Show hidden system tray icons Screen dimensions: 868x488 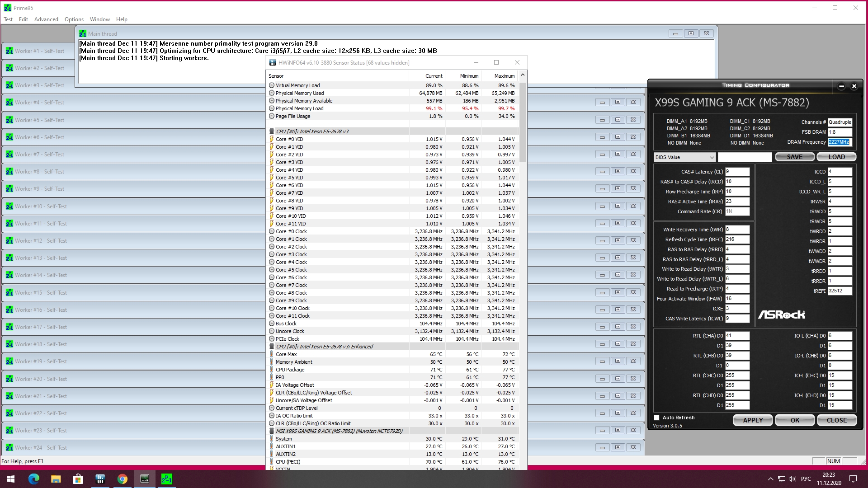pyautogui.click(x=770, y=479)
